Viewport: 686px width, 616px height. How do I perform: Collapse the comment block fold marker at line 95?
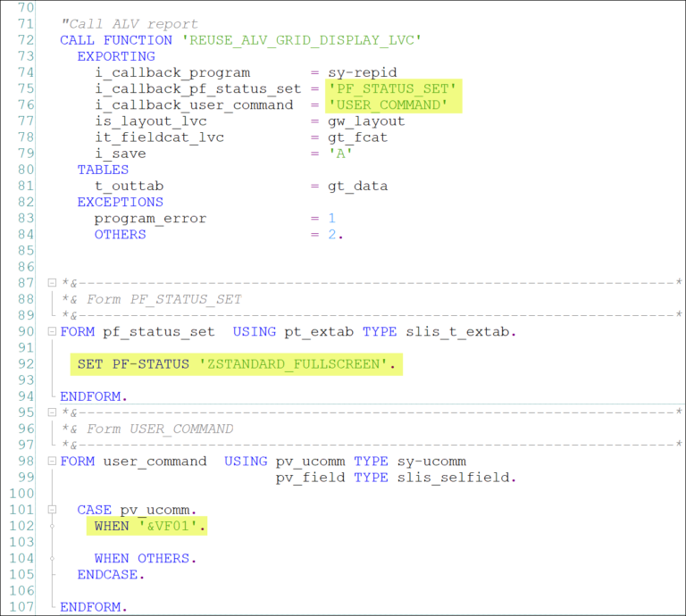(53, 412)
